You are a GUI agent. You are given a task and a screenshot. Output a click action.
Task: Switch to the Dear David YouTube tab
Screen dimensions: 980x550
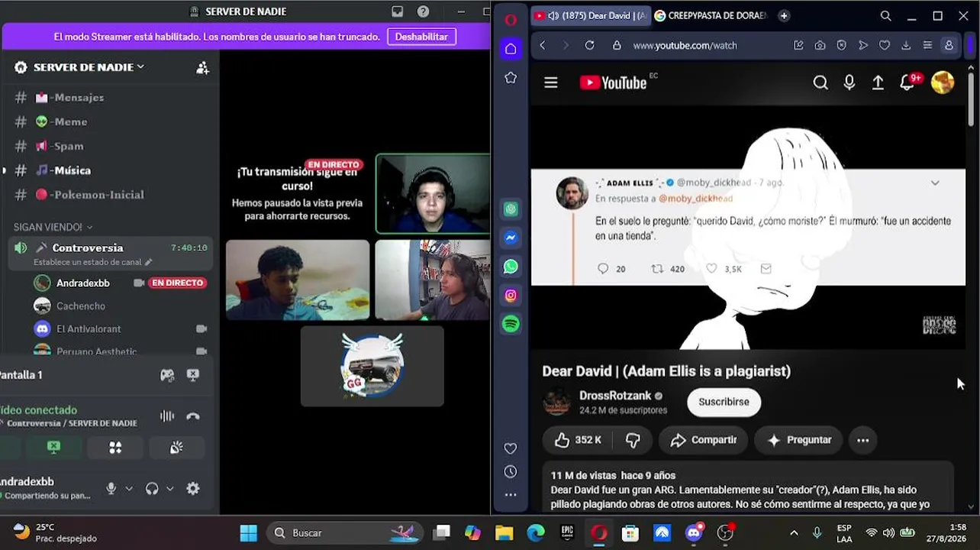(589, 15)
